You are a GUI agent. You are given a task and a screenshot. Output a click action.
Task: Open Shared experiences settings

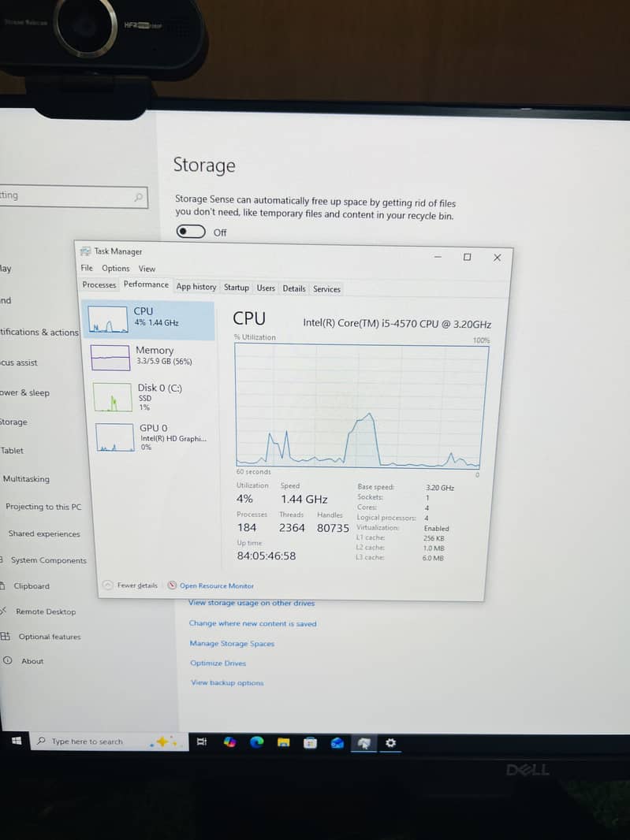pos(44,533)
